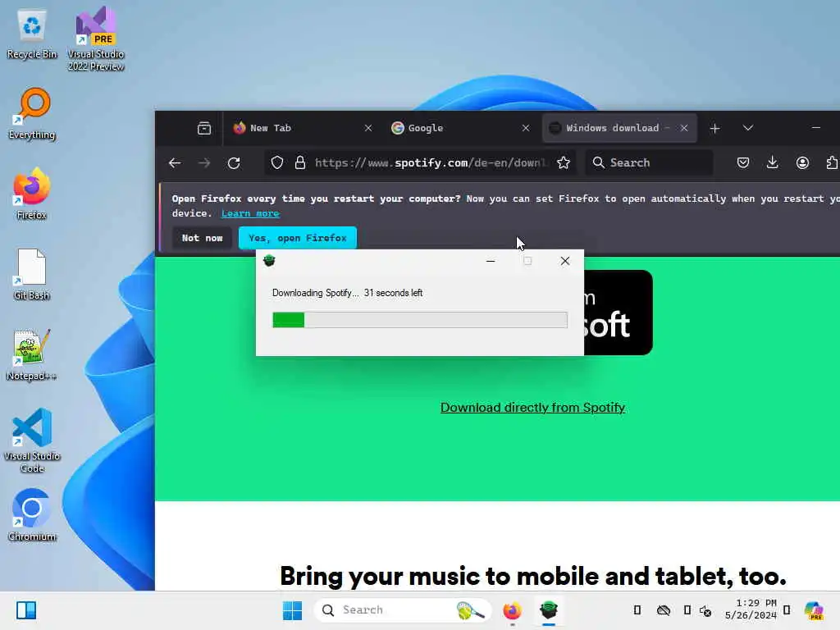Check the OneDrive cloud tray icon
Screen dimensions: 840x630
(x=663, y=610)
